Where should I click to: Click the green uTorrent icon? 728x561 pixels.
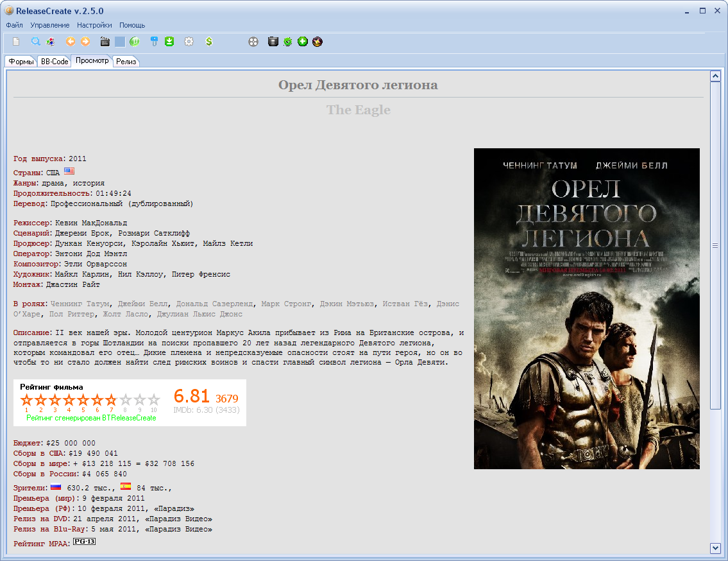135,42
